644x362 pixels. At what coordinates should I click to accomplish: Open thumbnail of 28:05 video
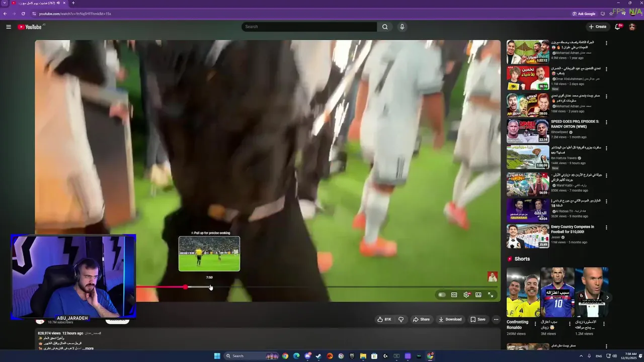[x=528, y=105]
